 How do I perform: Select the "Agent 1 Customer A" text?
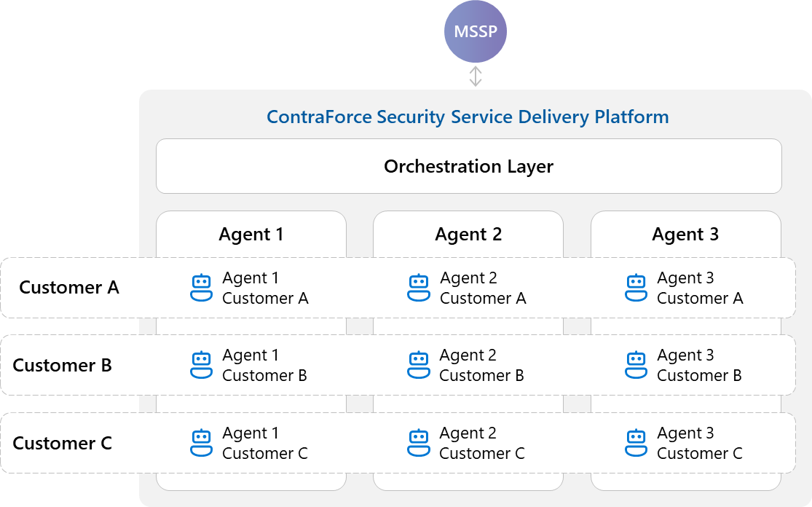coord(265,288)
